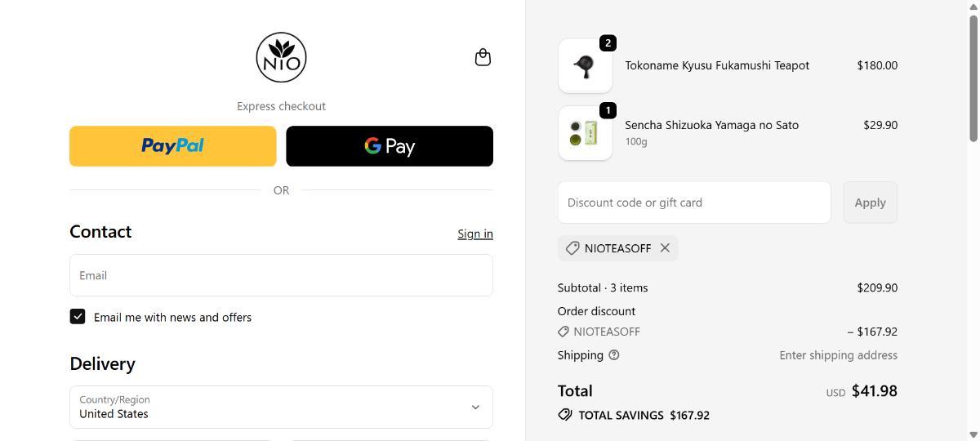
Task: Uncheck Email me with news and offers
Action: tap(78, 317)
